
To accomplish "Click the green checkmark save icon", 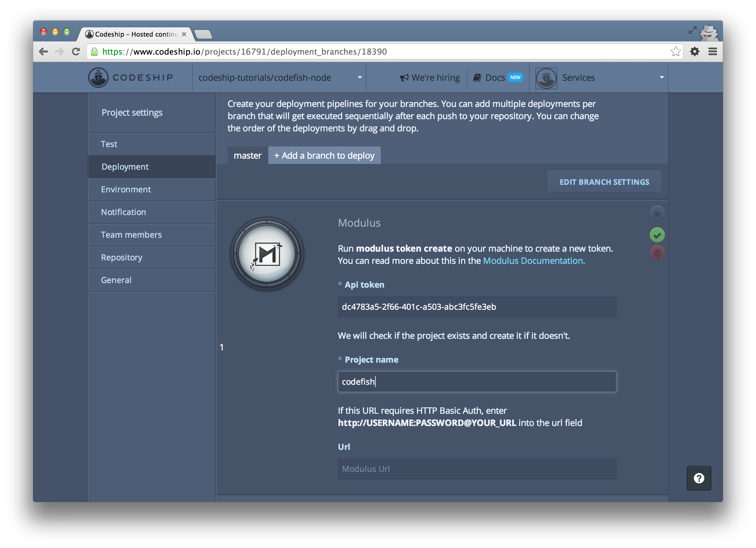I will point(657,235).
